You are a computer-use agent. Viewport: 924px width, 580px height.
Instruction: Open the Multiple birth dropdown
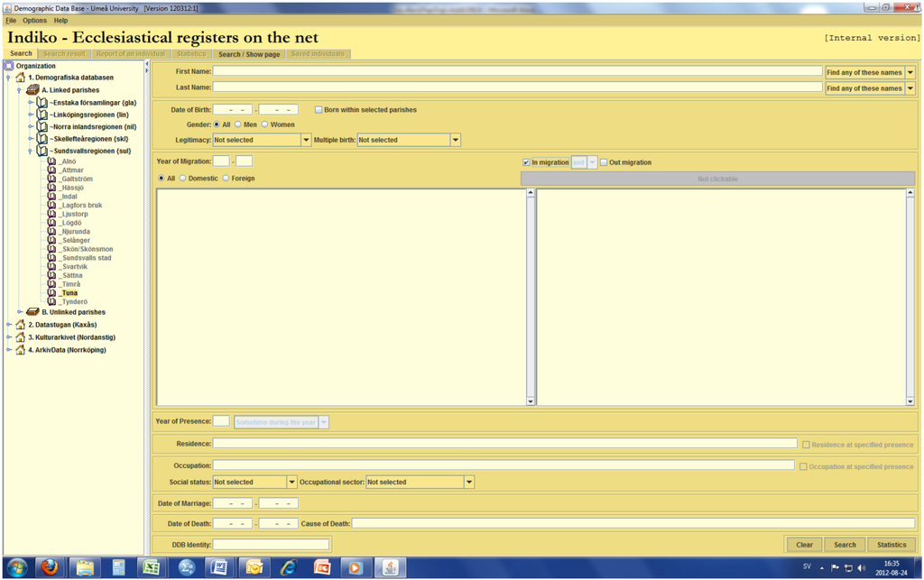point(455,140)
